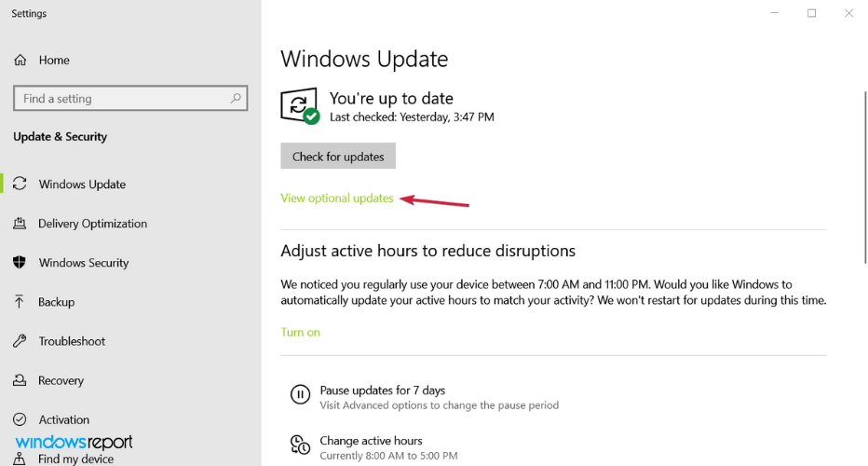Open the Home settings page
Image resolution: width=868 pixels, height=466 pixels.
pos(54,60)
